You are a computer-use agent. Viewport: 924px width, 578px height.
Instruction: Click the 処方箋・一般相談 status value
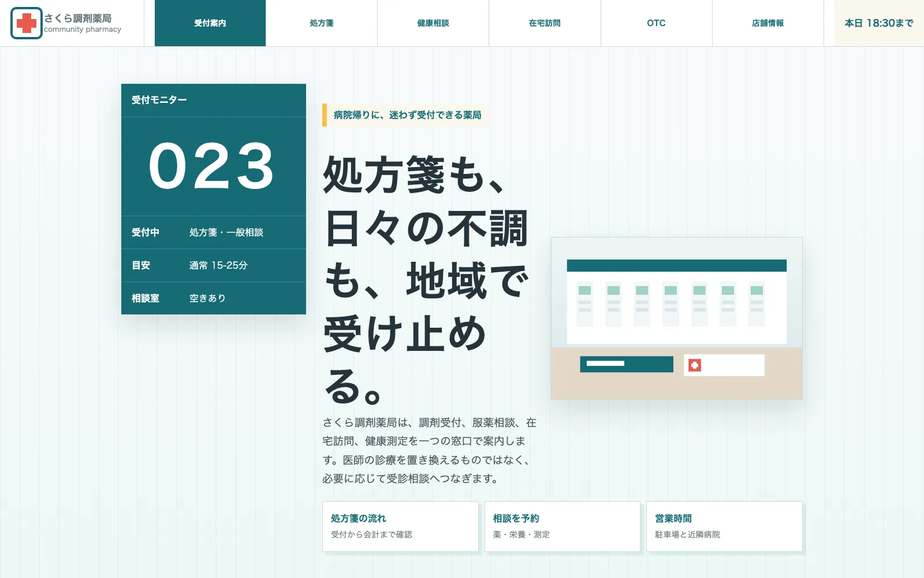[226, 232]
